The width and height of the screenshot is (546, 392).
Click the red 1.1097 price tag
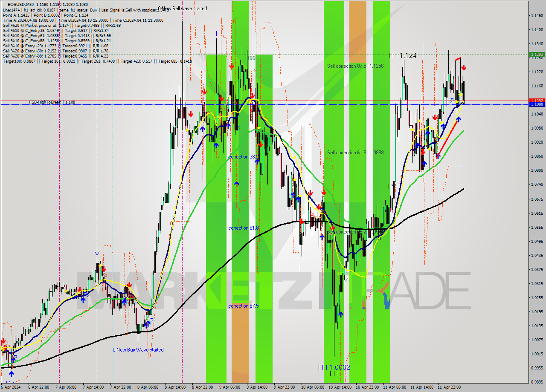(x=537, y=101)
